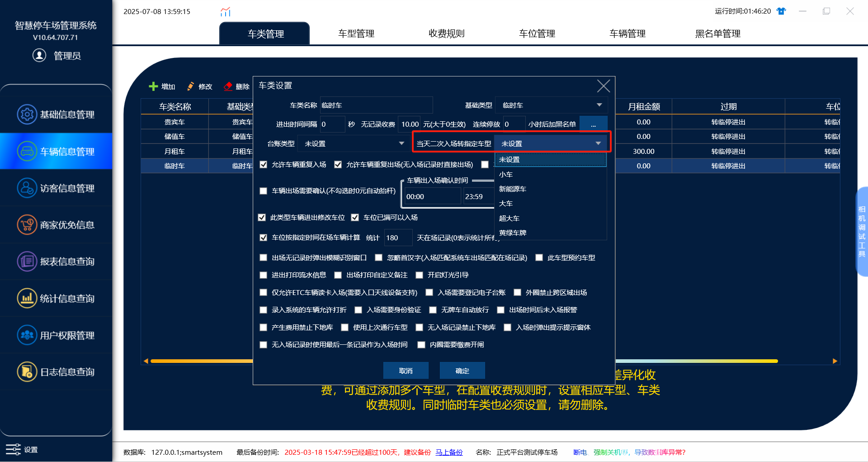Enable 内圈需要缴费开闸 checkbox
The height and width of the screenshot is (462, 868).
pyautogui.click(x=421, y=345)
